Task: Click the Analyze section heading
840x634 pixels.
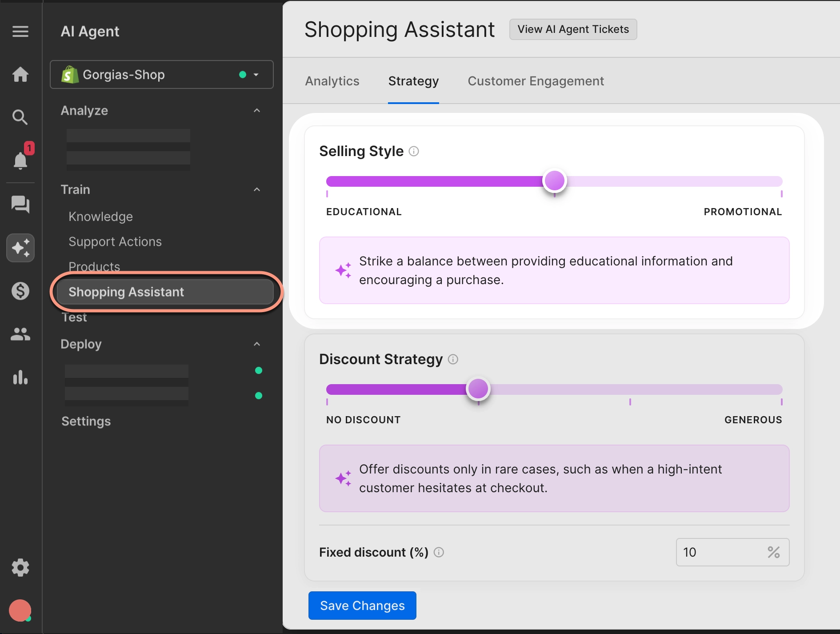Action: pos(84,110)
